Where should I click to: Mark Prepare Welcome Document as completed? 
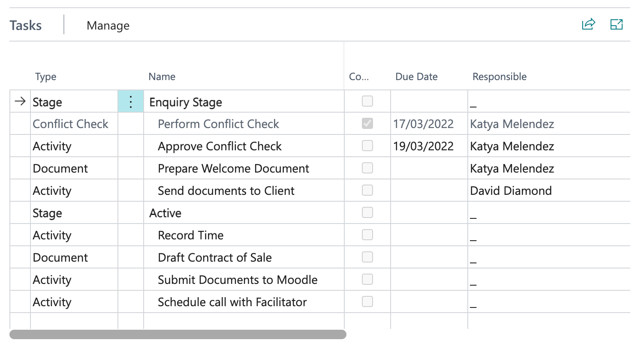coord(367,168)
